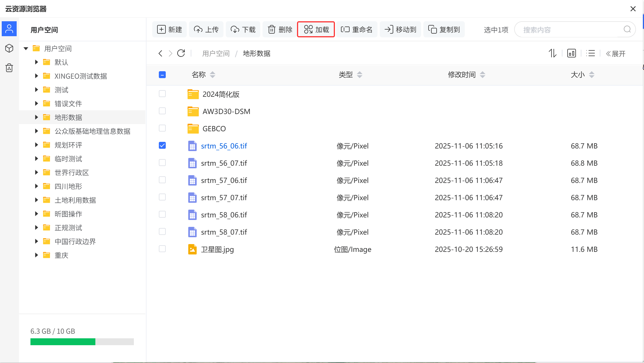Expand the 地形数据 tree node
This screenshot has height=363, width=644.
click(36, 117)
